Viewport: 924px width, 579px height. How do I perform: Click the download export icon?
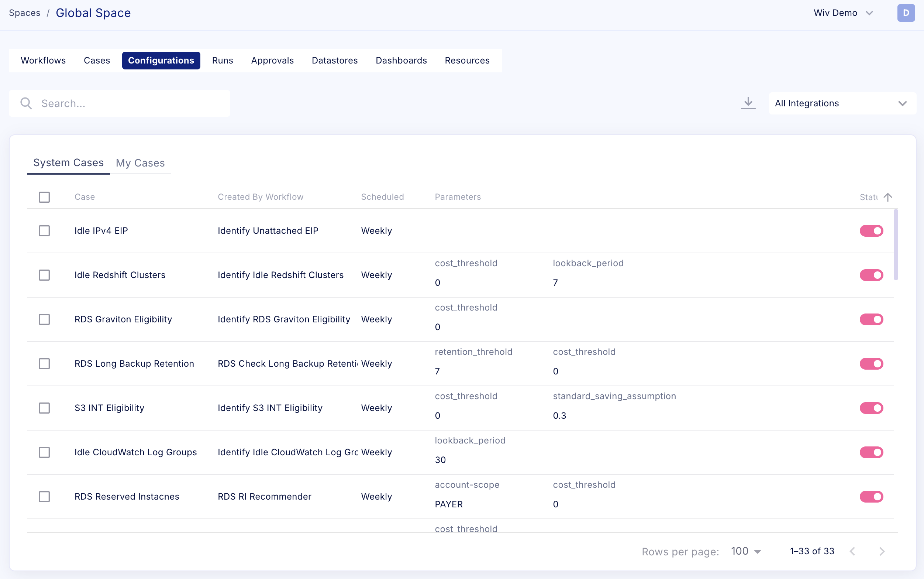pos(748,103)
